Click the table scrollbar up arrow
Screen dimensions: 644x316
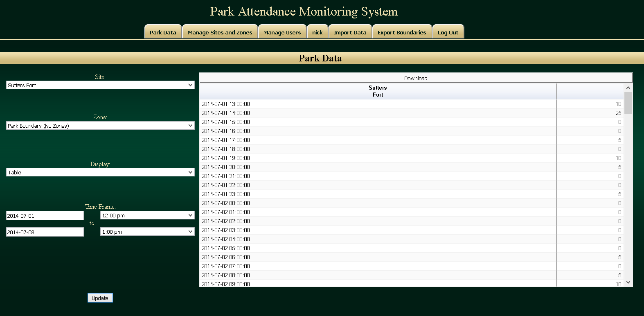tap(628, 88)
